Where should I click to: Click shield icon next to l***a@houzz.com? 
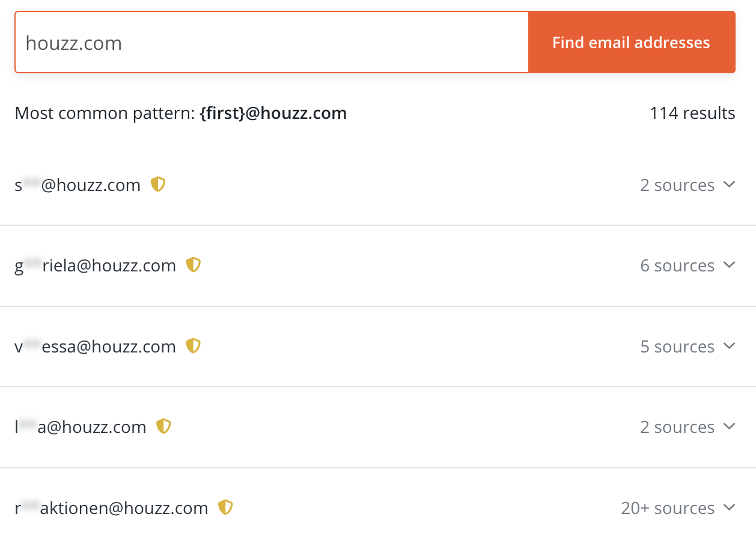tap(163, 426)
